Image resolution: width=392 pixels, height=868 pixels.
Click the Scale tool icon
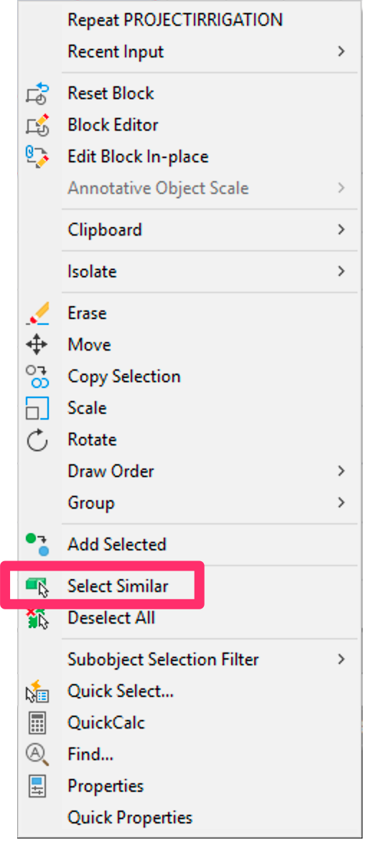(37, 408)
